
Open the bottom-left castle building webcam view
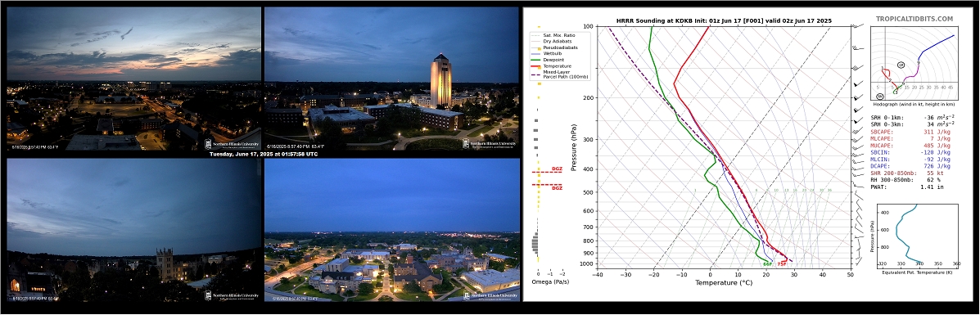point(133,230)
